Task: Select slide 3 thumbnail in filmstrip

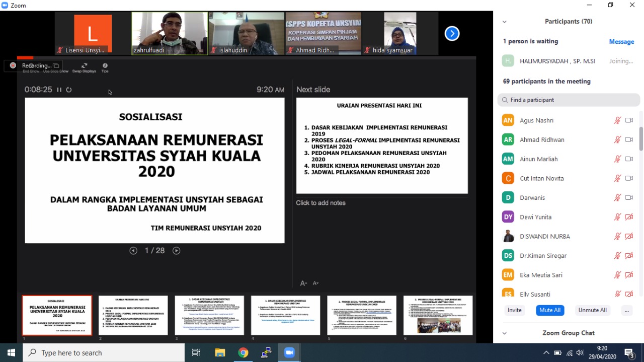Action: (209, 316)
